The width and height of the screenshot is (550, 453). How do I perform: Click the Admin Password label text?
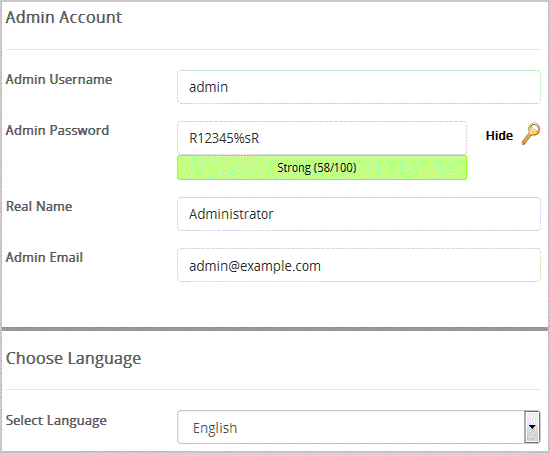tap(58, 130)
